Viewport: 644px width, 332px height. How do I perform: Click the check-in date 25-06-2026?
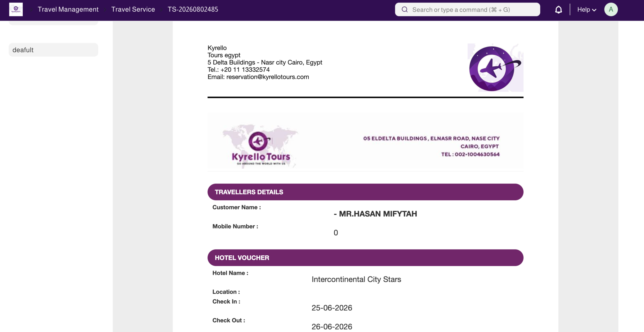click(332, 308)
